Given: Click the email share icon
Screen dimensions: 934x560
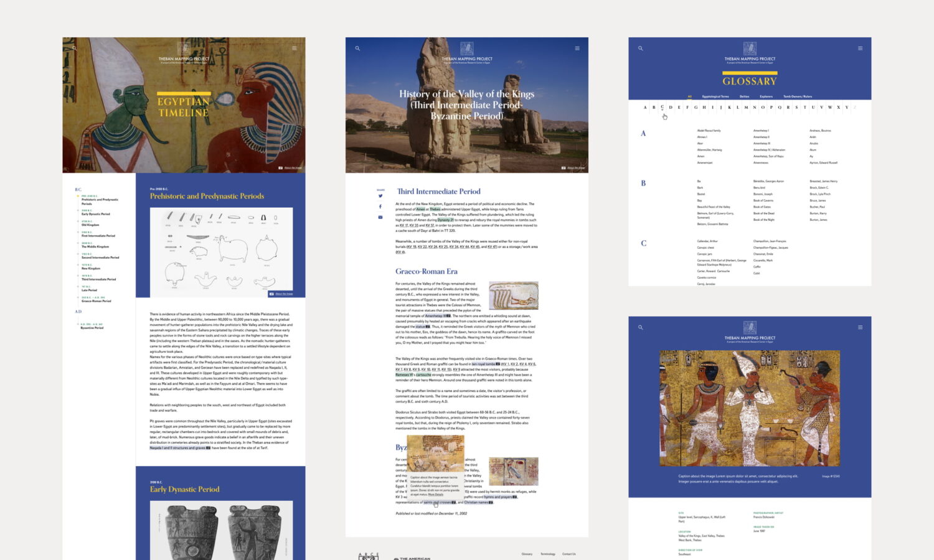Looking at the screenshot, I should 380,217.
